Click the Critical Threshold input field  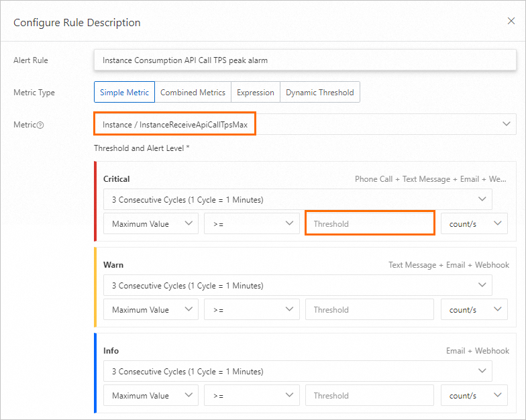tap(370, 224)
